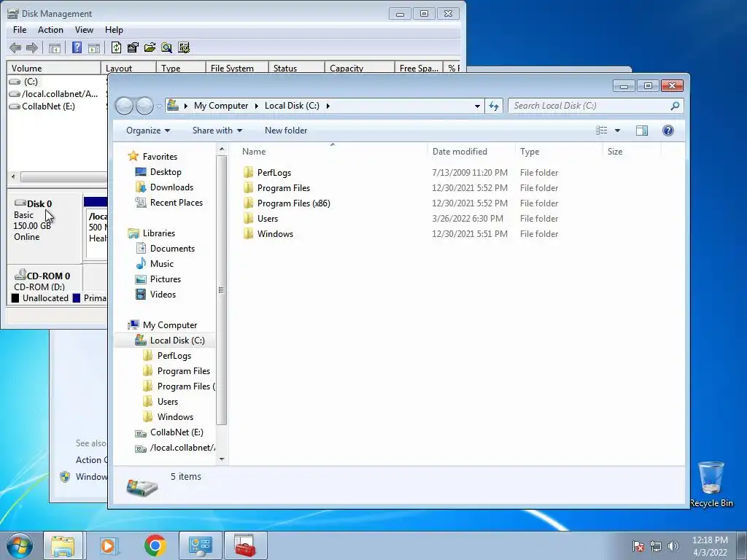This screenshot has width=747, height=560.
Task: Click the Explorer back navigation button
Action: click(124, 106)
